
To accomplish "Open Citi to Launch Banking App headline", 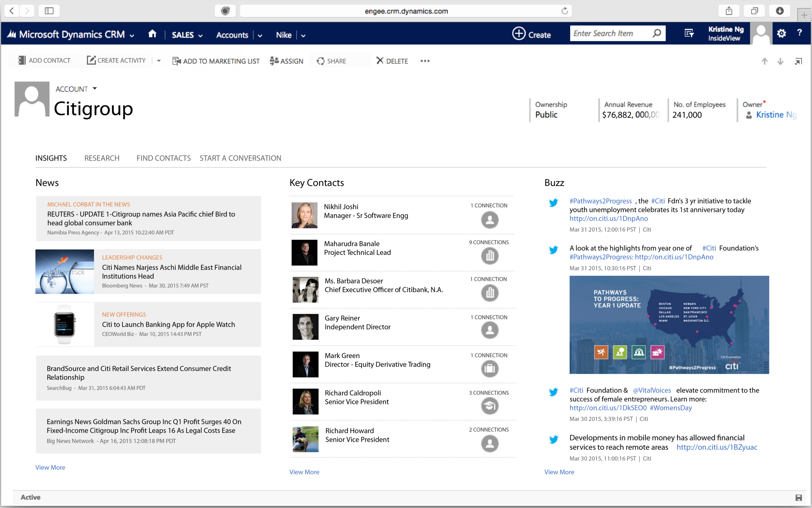I will click(x=168, y=325).
